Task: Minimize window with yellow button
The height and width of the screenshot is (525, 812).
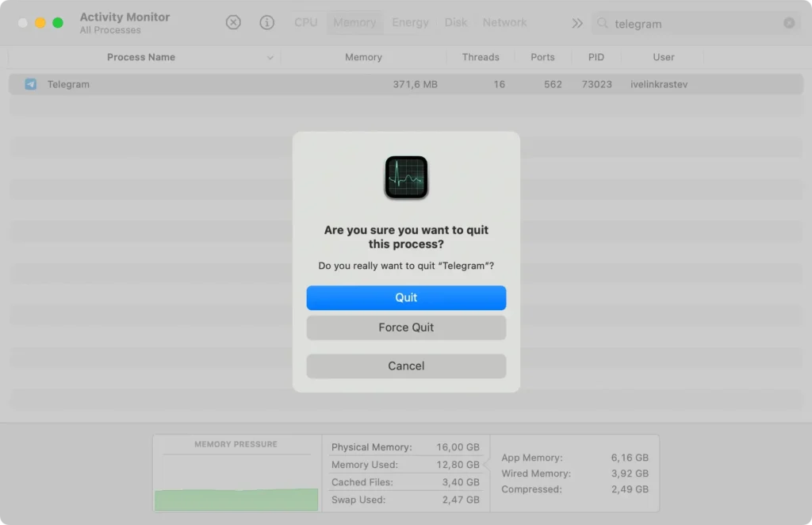Action: [40, 23]
